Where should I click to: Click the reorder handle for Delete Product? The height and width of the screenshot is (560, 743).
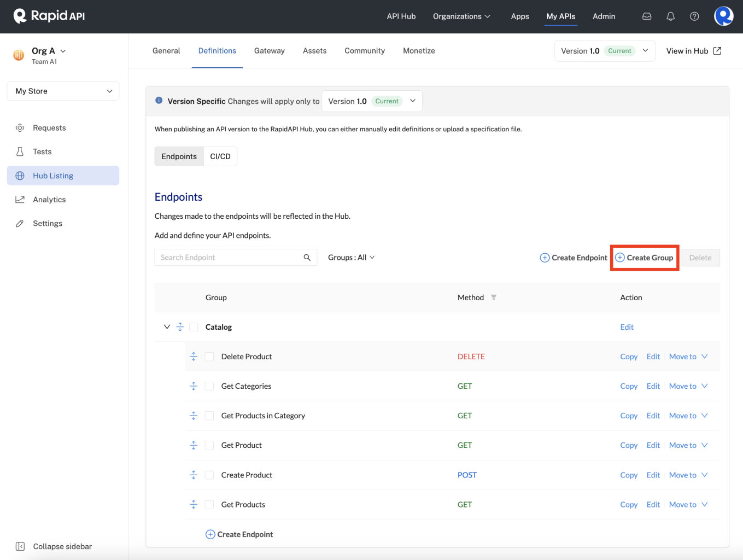(194, 357)
